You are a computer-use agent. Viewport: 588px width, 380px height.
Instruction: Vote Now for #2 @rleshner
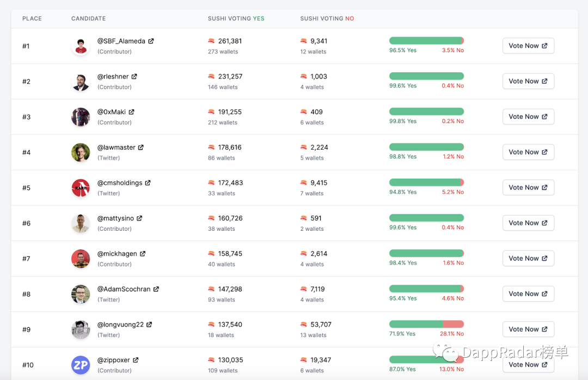[528, 81]
